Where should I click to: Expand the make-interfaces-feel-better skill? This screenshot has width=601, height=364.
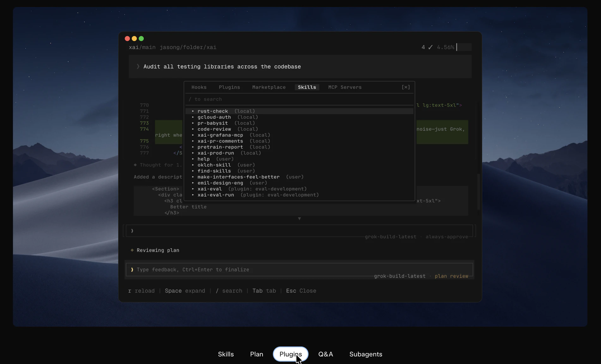pyautogui.click(x=299, y=177)
